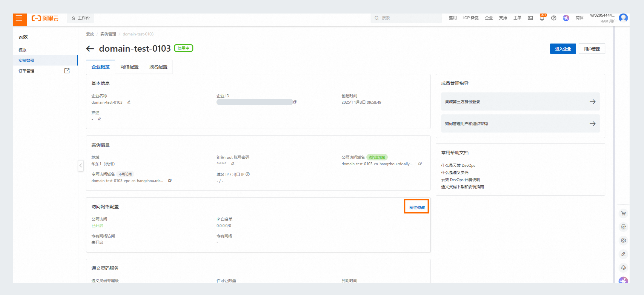Switch to the 网络配置 tab
The width and height of the screenshot is (644, 295).
click(129, 67)
